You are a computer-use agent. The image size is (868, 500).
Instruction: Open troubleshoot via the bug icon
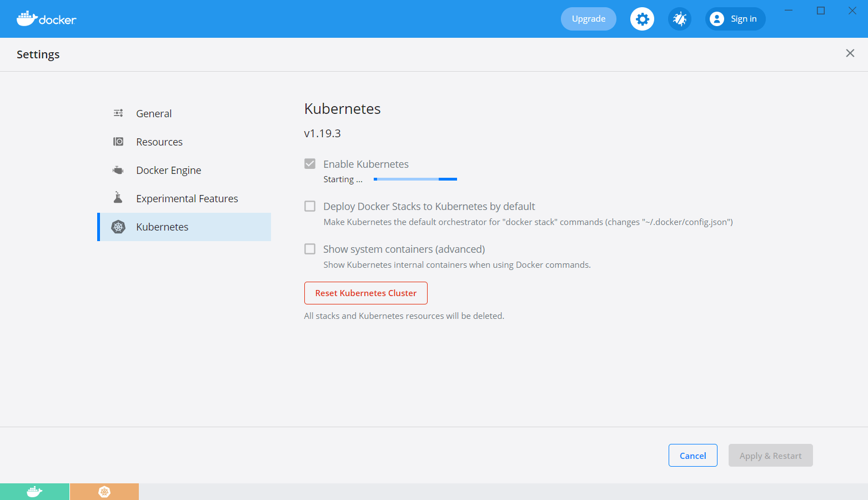(x=680, y=19)
